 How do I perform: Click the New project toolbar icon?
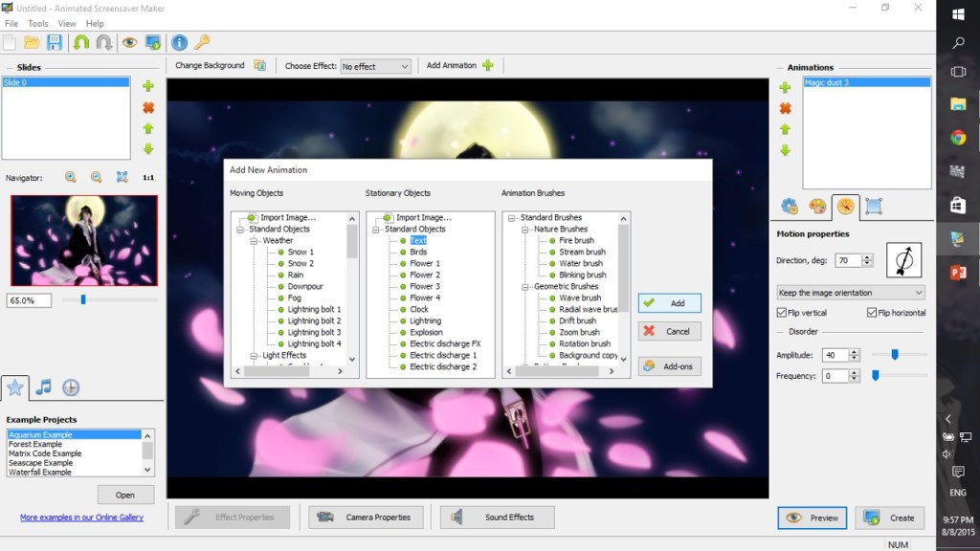tap(10, 42)
